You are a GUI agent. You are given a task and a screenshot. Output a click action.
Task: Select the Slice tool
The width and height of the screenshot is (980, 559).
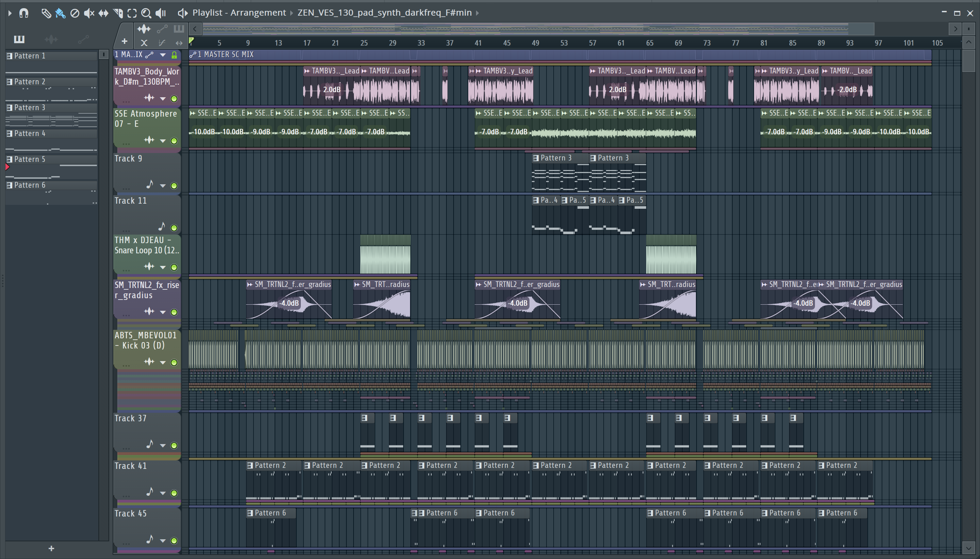[118, 13]
